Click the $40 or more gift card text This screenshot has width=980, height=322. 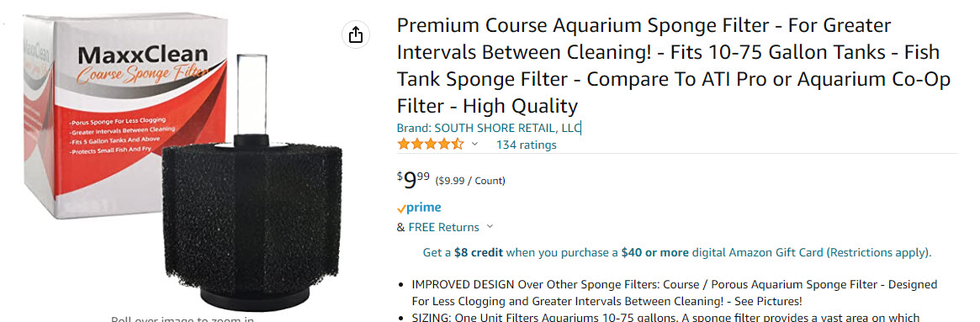coord(654,252)
